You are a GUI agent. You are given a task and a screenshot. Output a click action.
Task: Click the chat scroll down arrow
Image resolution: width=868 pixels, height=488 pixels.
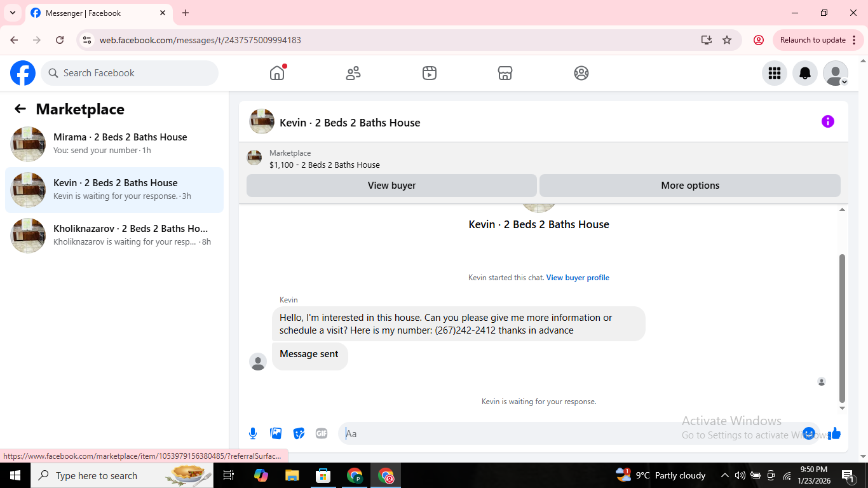pyautogui.click(x=843, y=409)
